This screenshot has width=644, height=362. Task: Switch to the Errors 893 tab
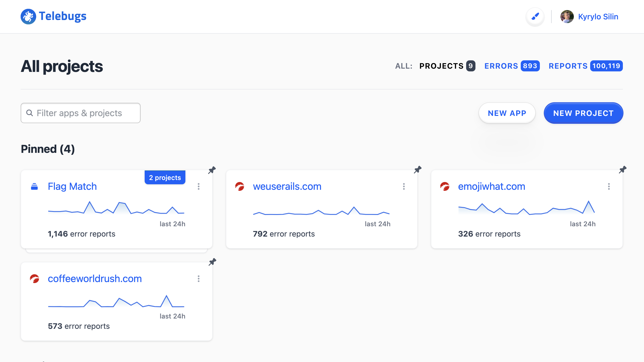point(512,66)
